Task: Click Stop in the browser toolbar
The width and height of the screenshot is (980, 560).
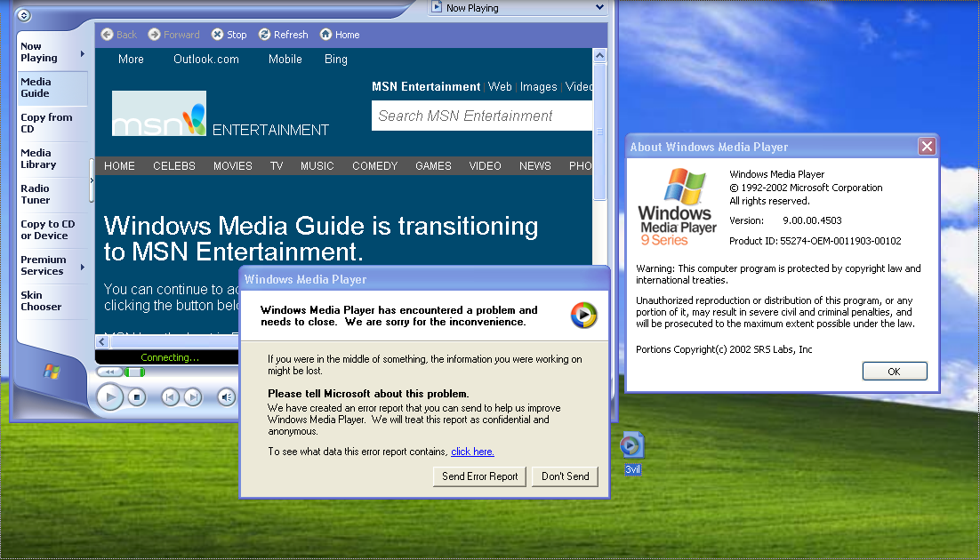Action: [x=229, y=35]
